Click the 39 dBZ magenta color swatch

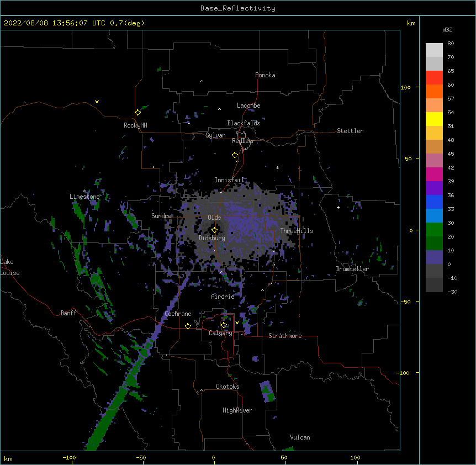pyautogui.click(x=434, y=174)
